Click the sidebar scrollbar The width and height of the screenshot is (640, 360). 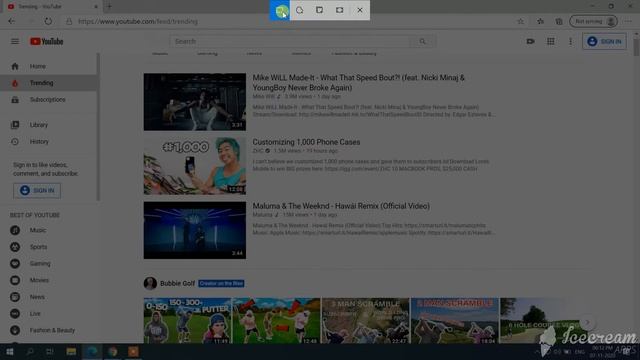pos(98,127)
